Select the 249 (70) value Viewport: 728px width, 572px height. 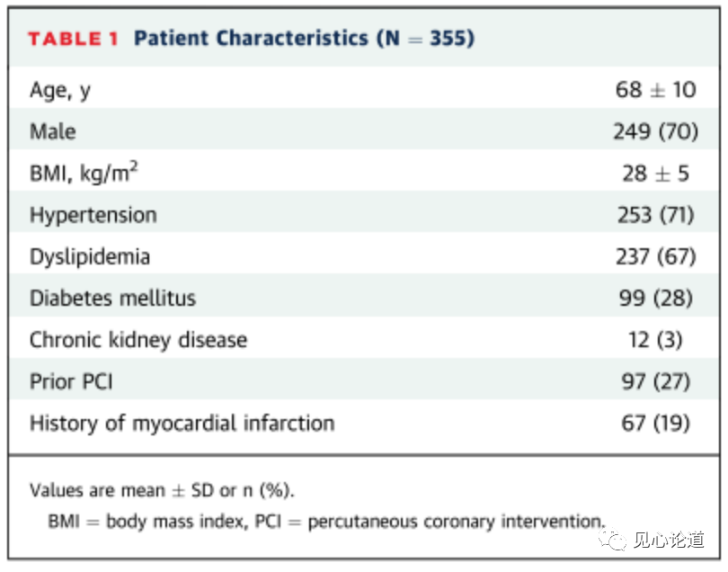tap(655, 131)
